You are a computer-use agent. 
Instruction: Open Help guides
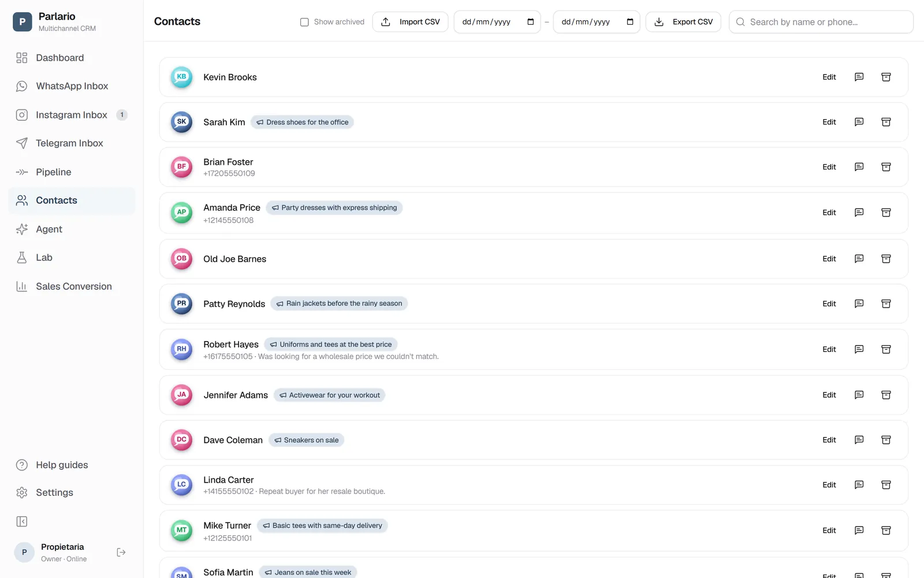[x=72, y=465]
